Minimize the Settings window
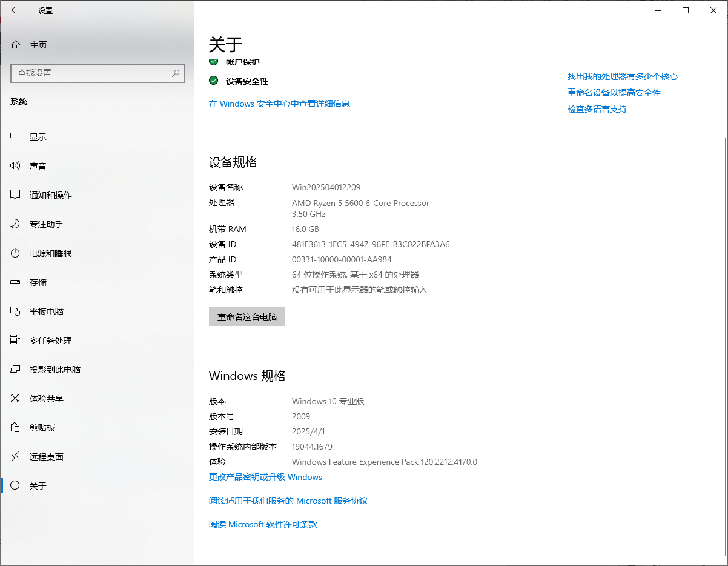 (x=658, y=10)
